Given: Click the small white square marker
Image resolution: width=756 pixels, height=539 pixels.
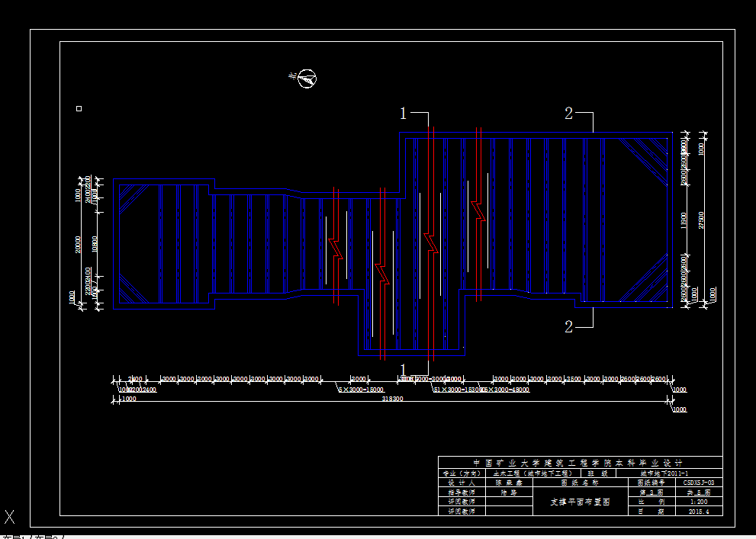Looking at the screenshot, I should pyautogui.click(x=79, y=109).
